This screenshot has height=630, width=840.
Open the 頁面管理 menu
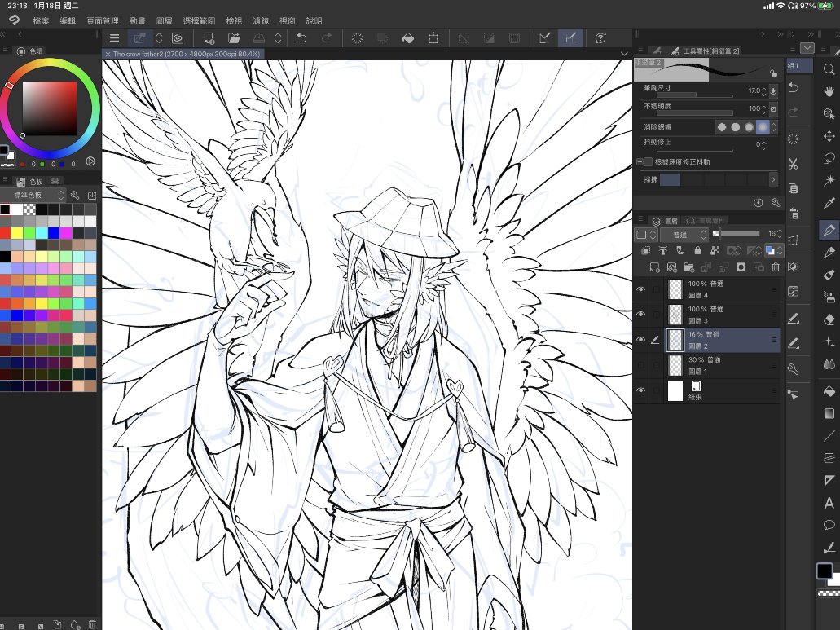click(103, 21)
